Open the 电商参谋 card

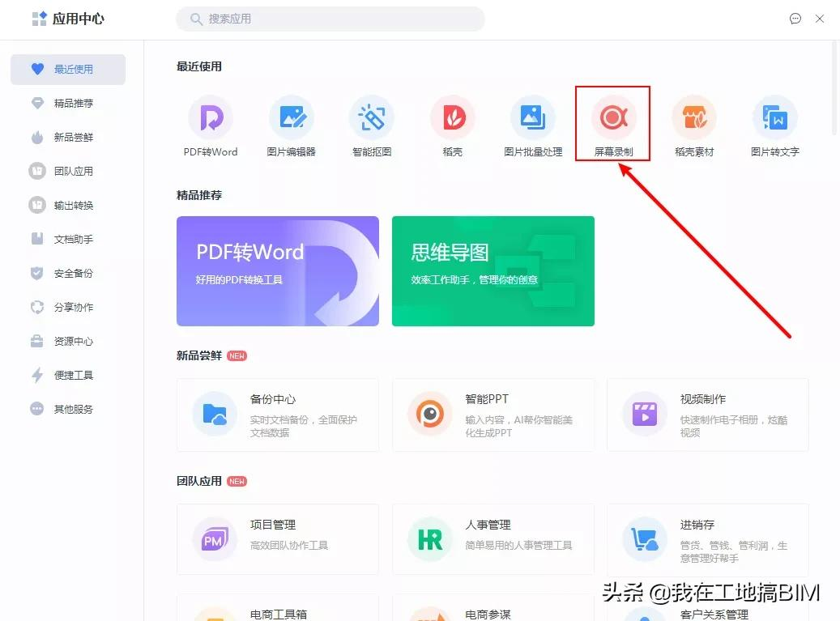(492, 607)
